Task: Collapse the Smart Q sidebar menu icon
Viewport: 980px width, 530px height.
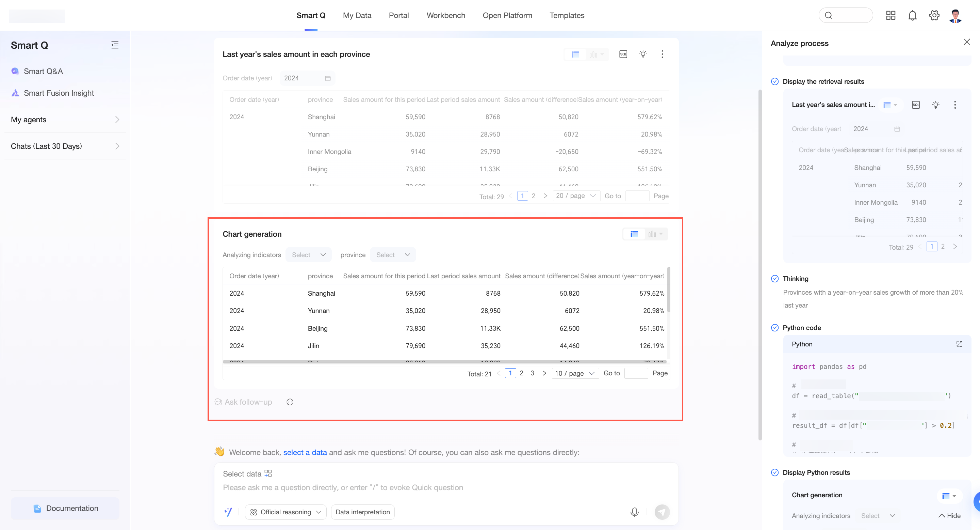Action: (115, 45)
